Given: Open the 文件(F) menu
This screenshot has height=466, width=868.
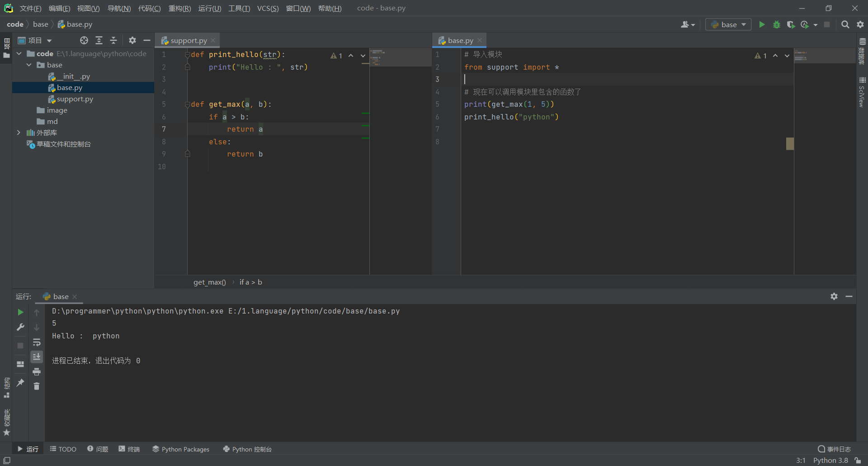Looking at the screenshot, I should pyautogui.click(x=31, y=8).
